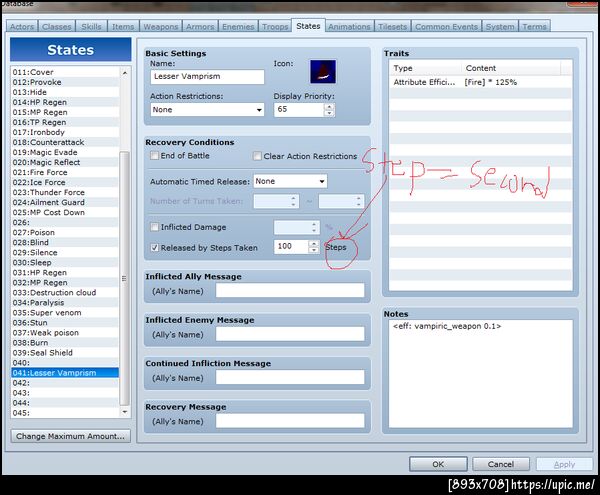Click the Cancel button

click(x=501, y=464)
